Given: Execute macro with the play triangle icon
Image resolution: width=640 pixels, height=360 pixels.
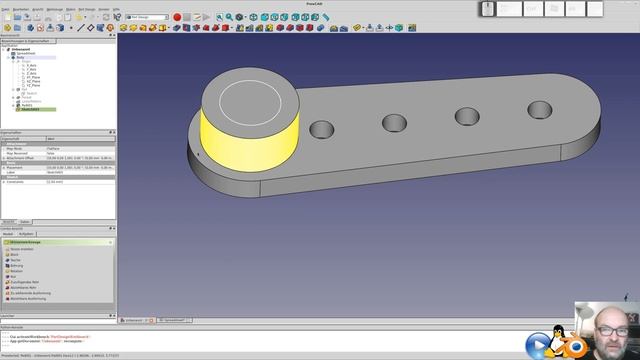Looking at the screenshot, I should coord(207,17).
